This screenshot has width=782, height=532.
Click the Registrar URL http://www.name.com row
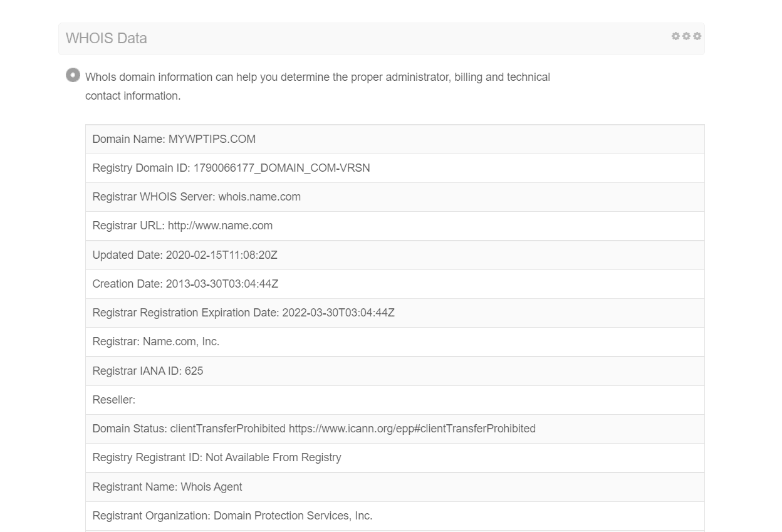tap(395, 226)
